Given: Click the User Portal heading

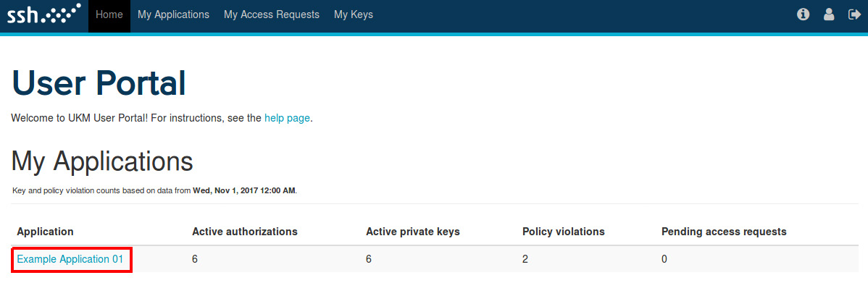Looking at the screenshot, I should pyautogui.click(x=99, y=83).
